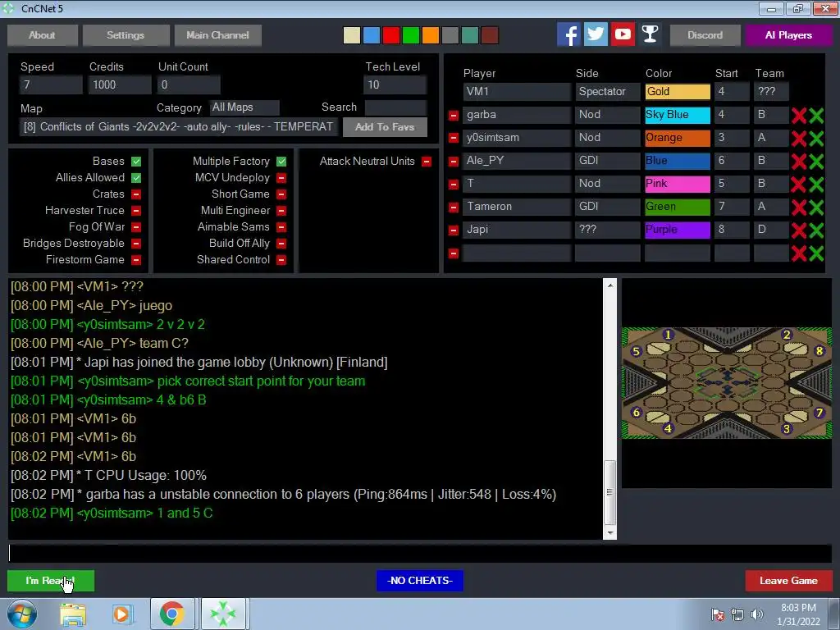Click the red X in player T's row
The width and height of the screenshot is (840, 630).
[799, 185]
